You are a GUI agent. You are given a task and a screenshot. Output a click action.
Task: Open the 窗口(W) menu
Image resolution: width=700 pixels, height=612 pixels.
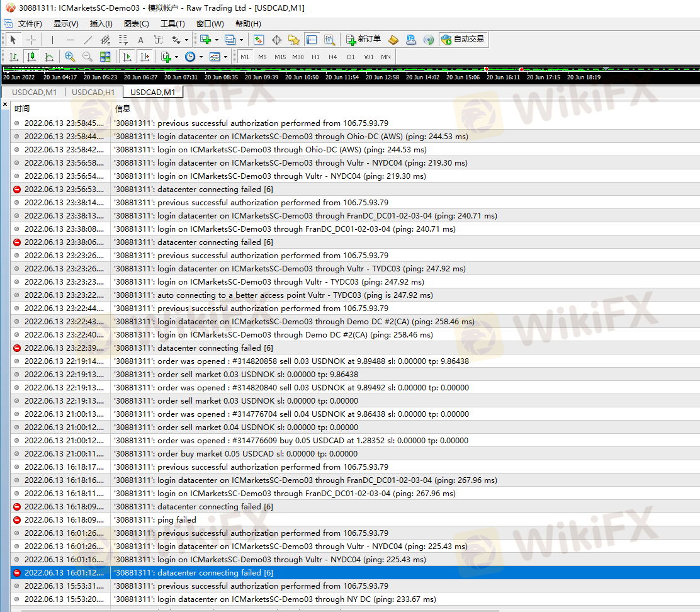point(210,24)
